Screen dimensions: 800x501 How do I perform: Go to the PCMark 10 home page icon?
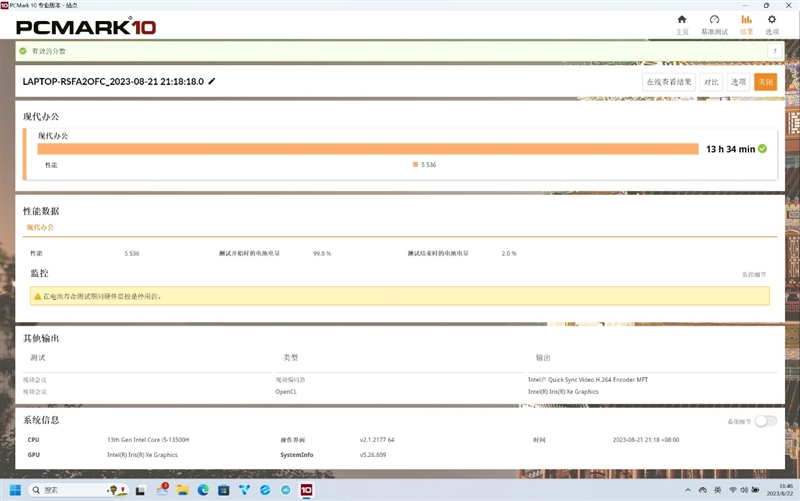[682, 19]
